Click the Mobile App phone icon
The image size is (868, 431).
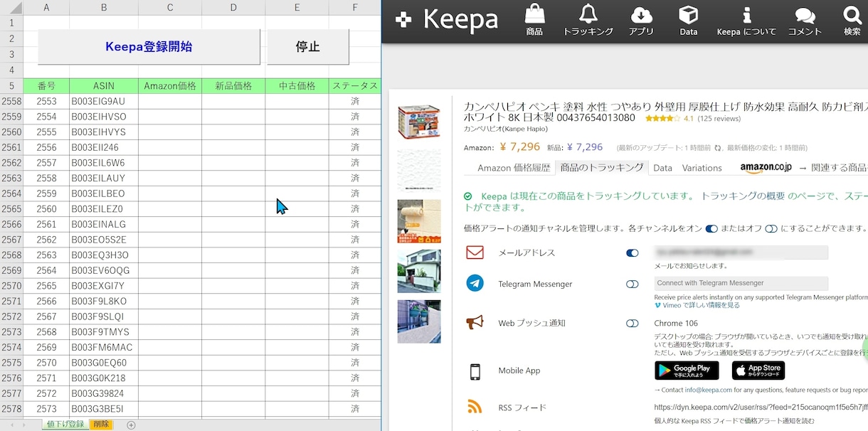tap(475, 371)
